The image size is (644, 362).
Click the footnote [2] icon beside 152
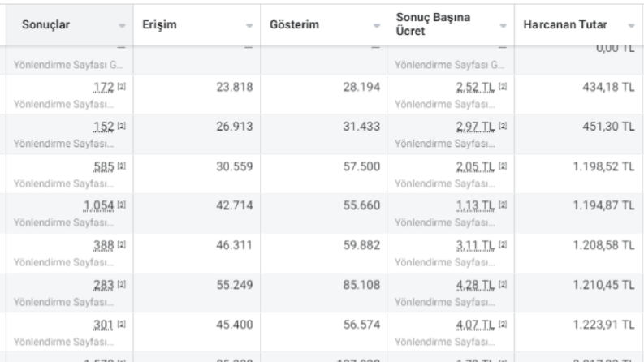click(122, 126)
